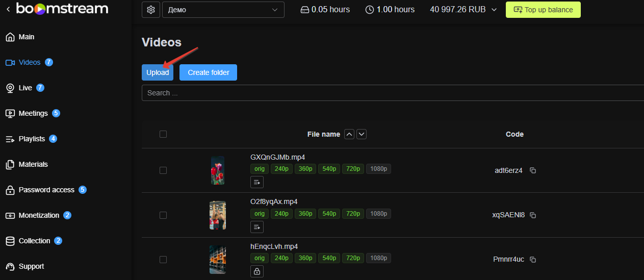Check the box for GXQnGJMb.mp4
644x280 pixels.
tap(163, 170)
